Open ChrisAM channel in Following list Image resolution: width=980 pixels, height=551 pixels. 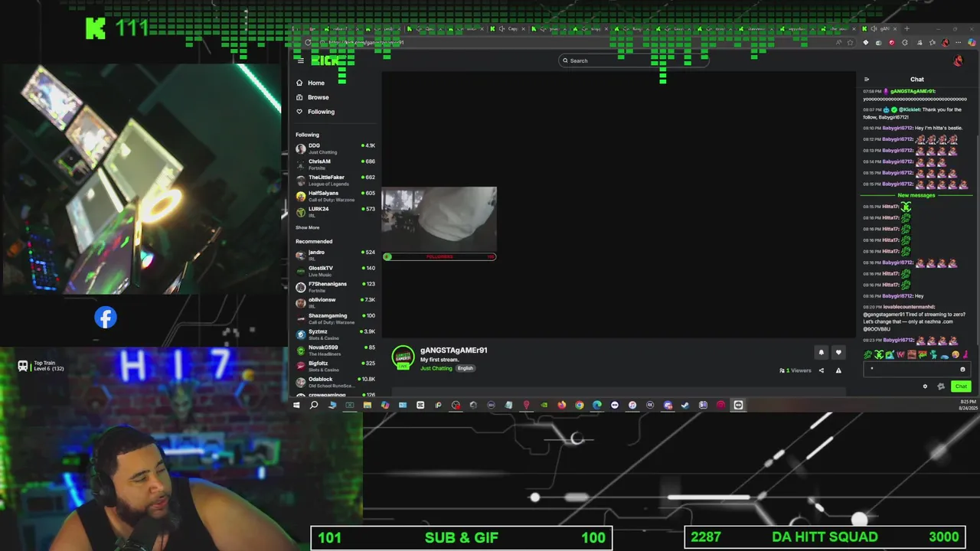coord(335,165)
